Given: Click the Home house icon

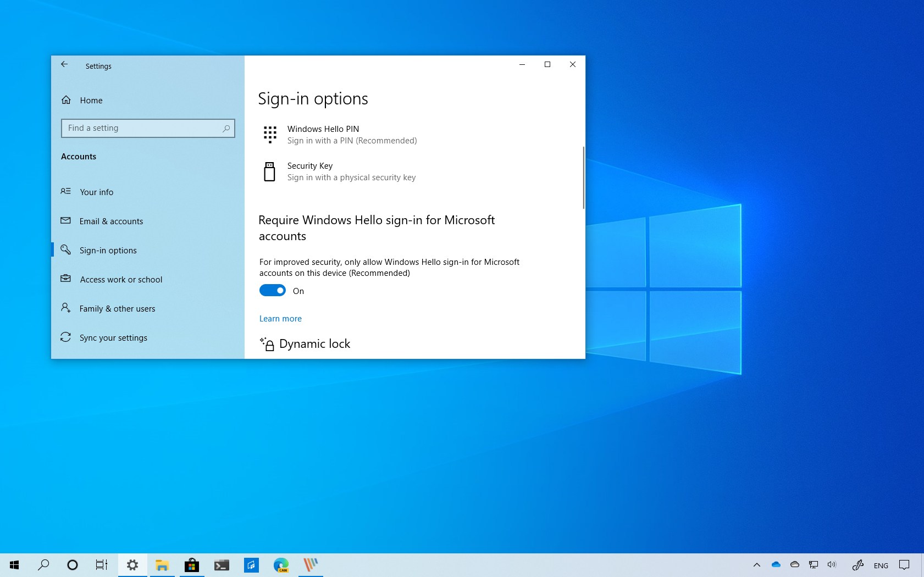Looking at the screenshot, I should (x=66, y=99).
